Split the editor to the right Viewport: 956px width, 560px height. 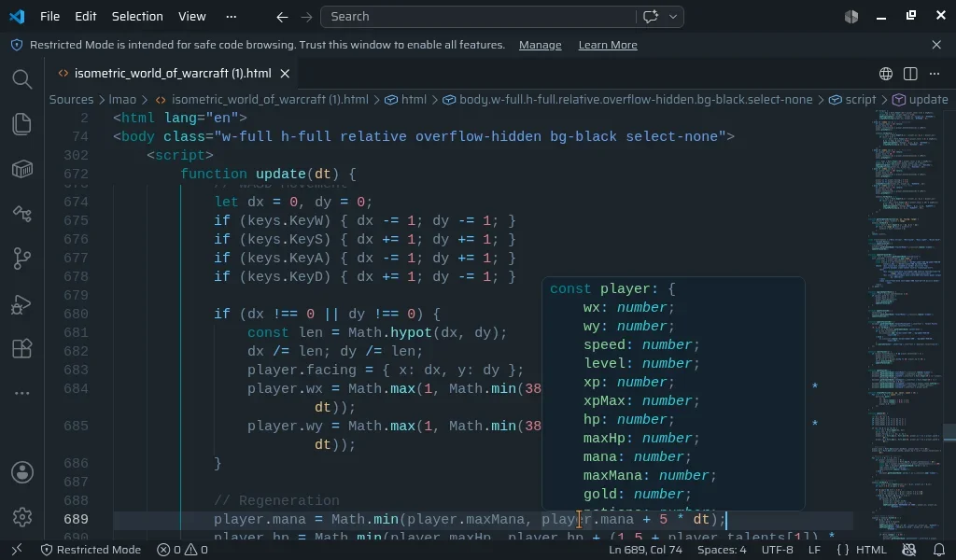point(910,74)
